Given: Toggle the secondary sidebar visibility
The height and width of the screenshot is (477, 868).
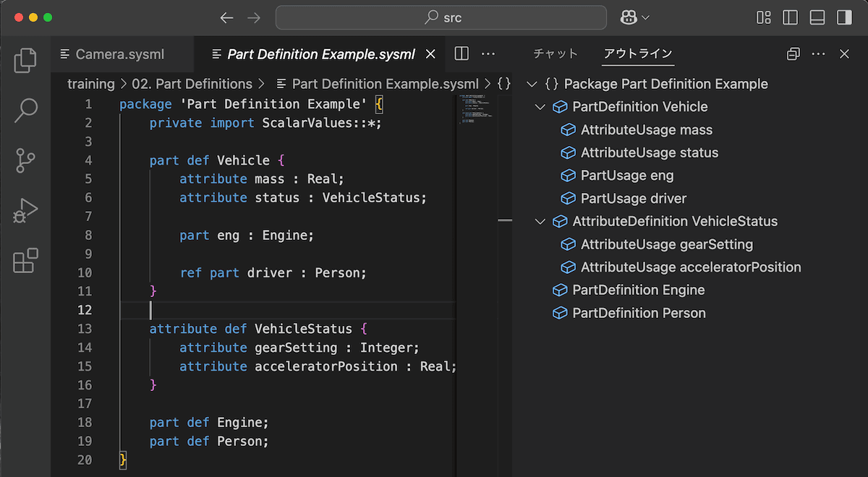Looking at the screenshot, I should pyautogui.click(x=844, y=17).
